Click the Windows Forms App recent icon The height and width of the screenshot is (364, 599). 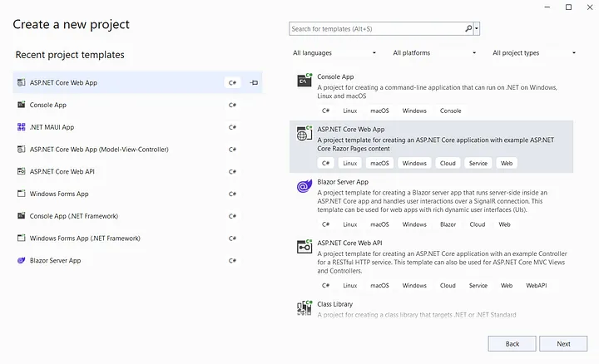[22, 194]
